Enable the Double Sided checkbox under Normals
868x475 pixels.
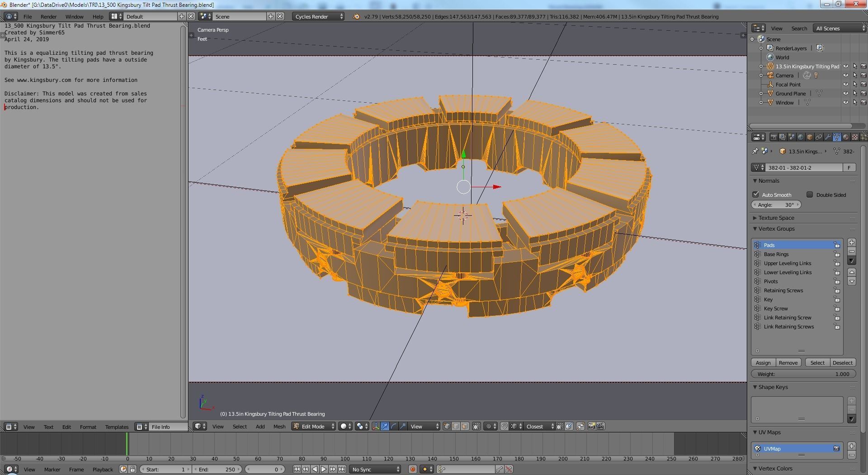point(810,195)
